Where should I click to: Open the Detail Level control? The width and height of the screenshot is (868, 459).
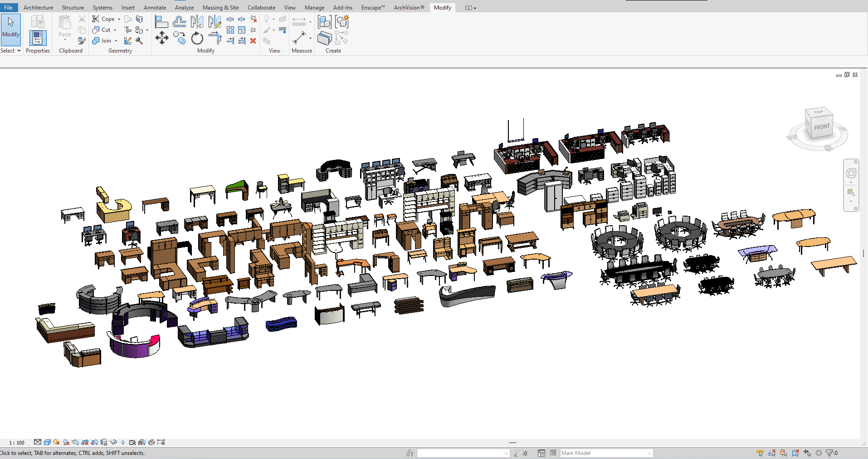click(38, 442)
